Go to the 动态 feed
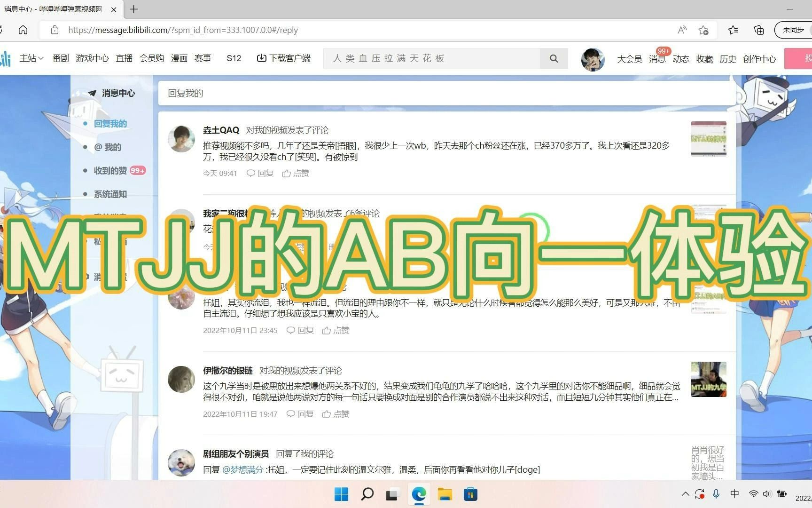This screenshot has height=508, width=812. click(681, 59)
